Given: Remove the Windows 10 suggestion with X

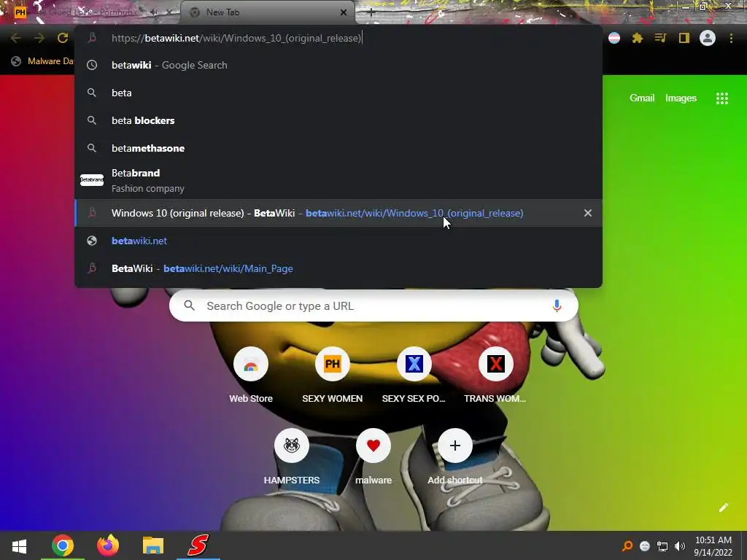Looking at the screenshot, I should tap(588, 213).
